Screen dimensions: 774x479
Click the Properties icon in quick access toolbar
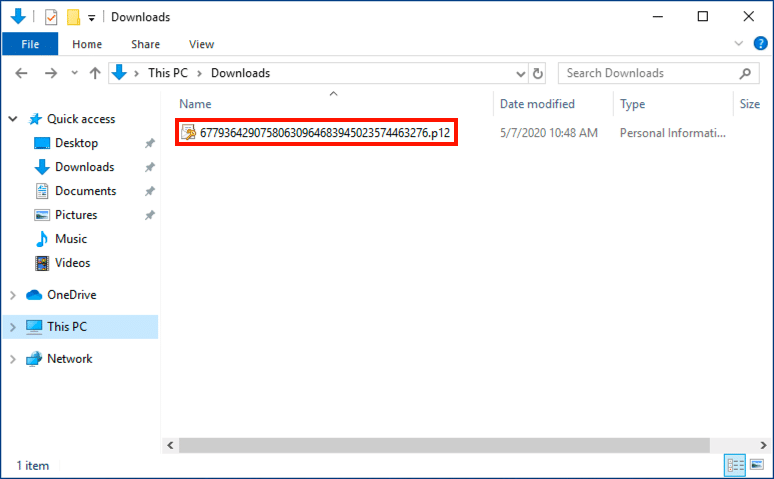coord(52,17)
